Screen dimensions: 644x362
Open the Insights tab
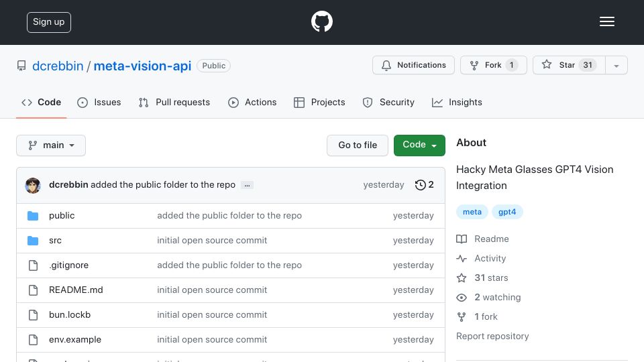[x=457, y=102]
